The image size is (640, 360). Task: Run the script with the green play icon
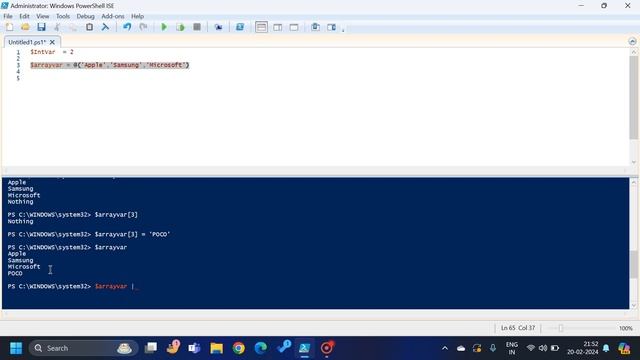click(x=164, y=27)
